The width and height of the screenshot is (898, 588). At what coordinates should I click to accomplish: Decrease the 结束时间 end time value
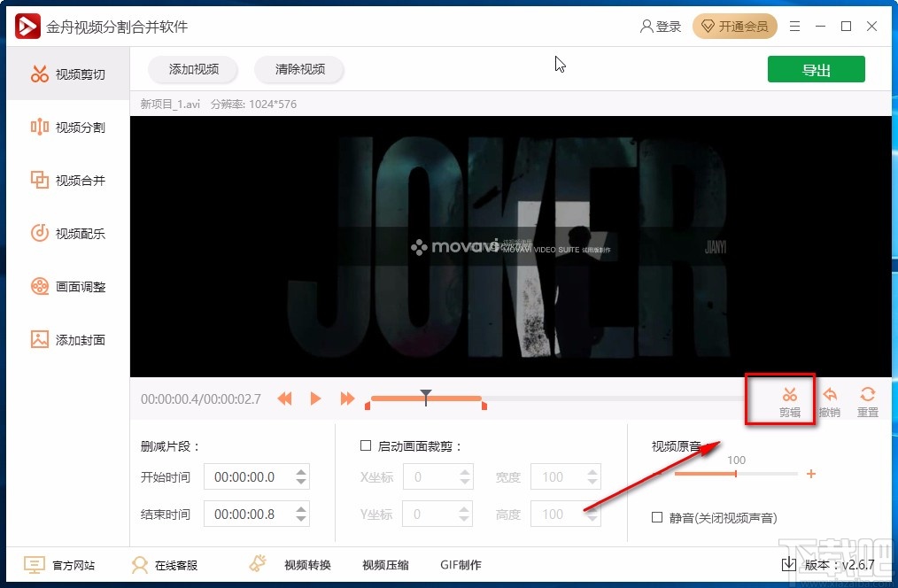click(301, 519)
